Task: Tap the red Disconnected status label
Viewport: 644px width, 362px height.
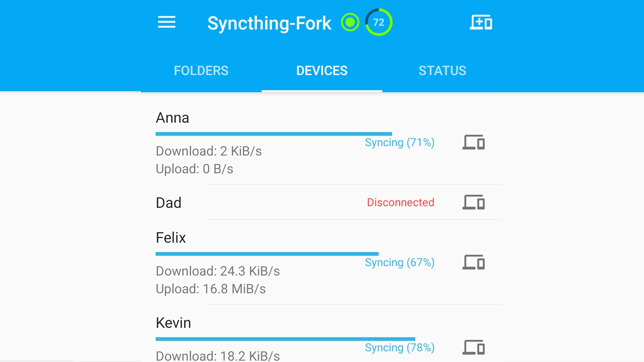Action: click(400, 202)
